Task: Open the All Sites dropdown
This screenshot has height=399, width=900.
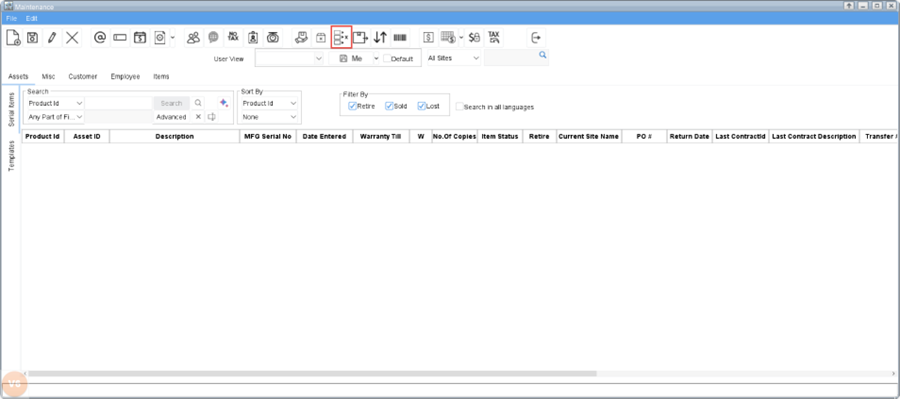Action: point(453,58)
